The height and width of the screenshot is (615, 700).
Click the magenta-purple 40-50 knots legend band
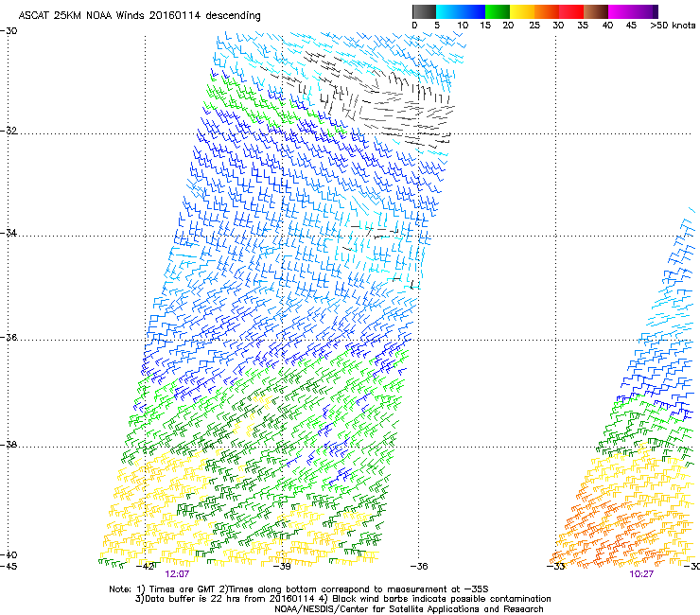633,11
